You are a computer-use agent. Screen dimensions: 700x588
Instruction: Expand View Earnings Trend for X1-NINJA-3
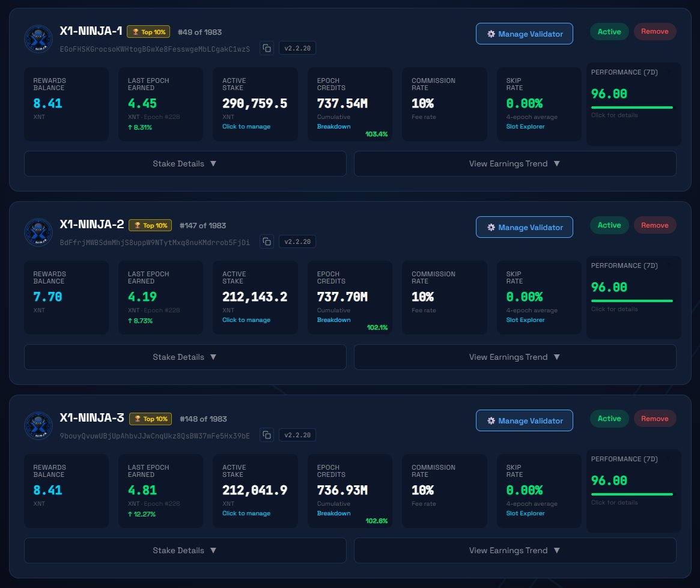click(515, 551)
